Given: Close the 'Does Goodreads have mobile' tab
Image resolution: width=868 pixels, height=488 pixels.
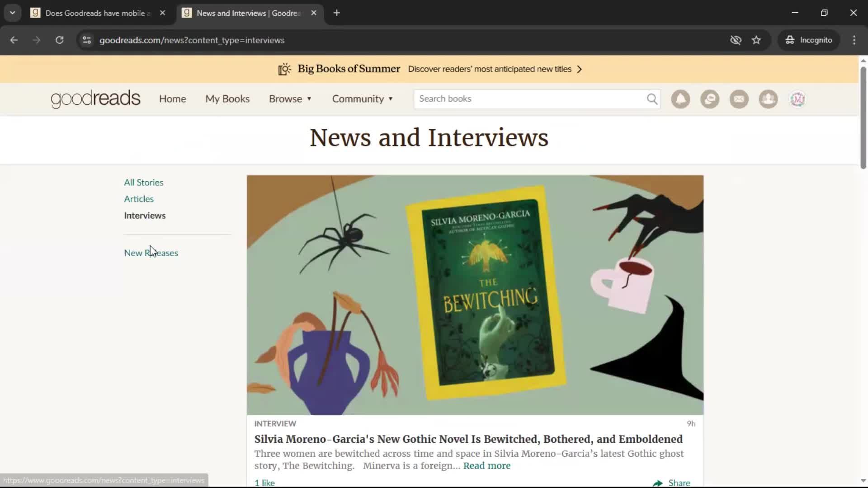Looking at the screenshot, I should [162, 13].
